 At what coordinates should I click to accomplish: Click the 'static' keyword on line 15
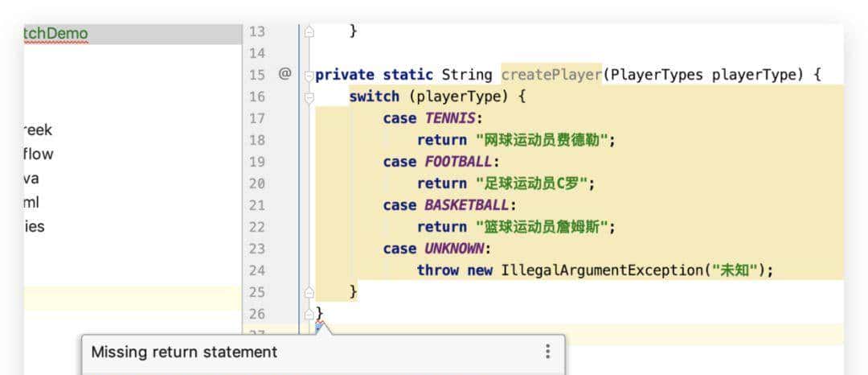(x=408, y=75)
